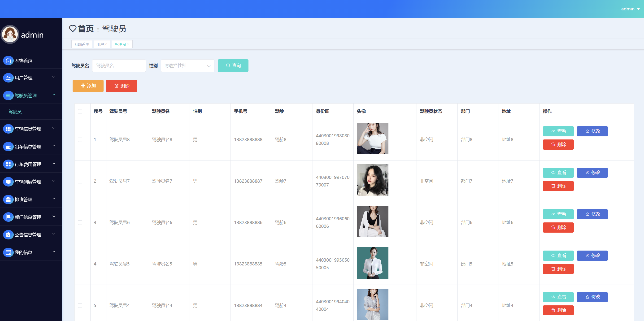Check the checkbox for row 驾驶员号8
644x321 pixels.
(x=80, y=139)
